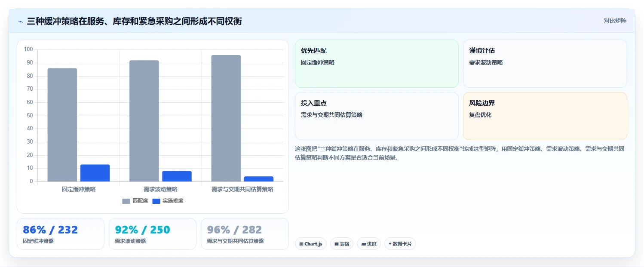
Task: Click 需求波动策略 text in 谨慎评估 card
Action: point(486,62)
